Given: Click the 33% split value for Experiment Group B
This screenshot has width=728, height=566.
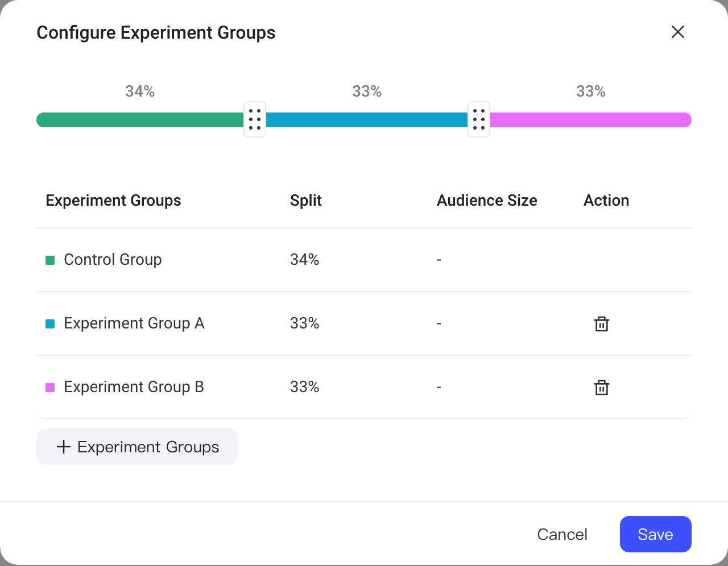Looking at the screenshot, I should point(305,387).
